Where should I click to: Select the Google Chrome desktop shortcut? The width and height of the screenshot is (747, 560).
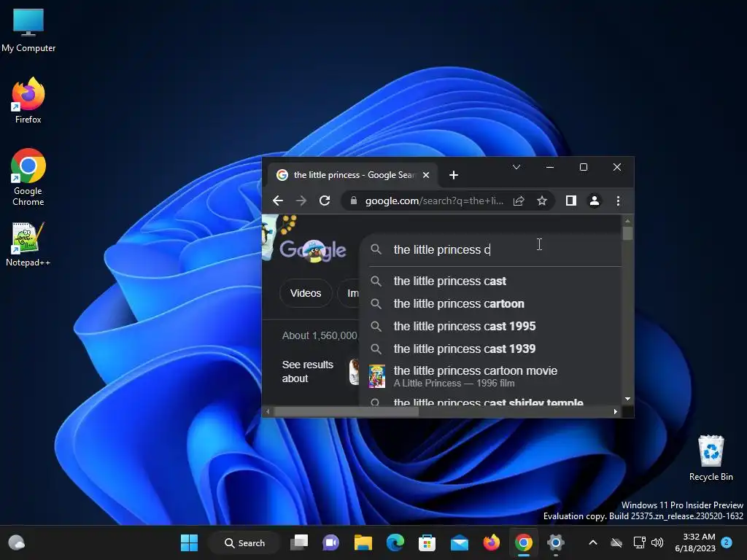point(28,177)
